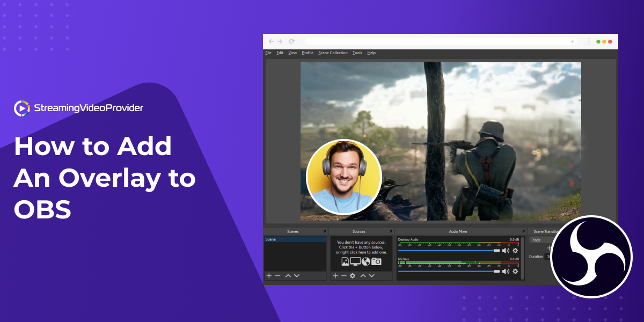Open the Scene Collection menu
This screenshot has width=644, height=322.
tap(333, 53)
